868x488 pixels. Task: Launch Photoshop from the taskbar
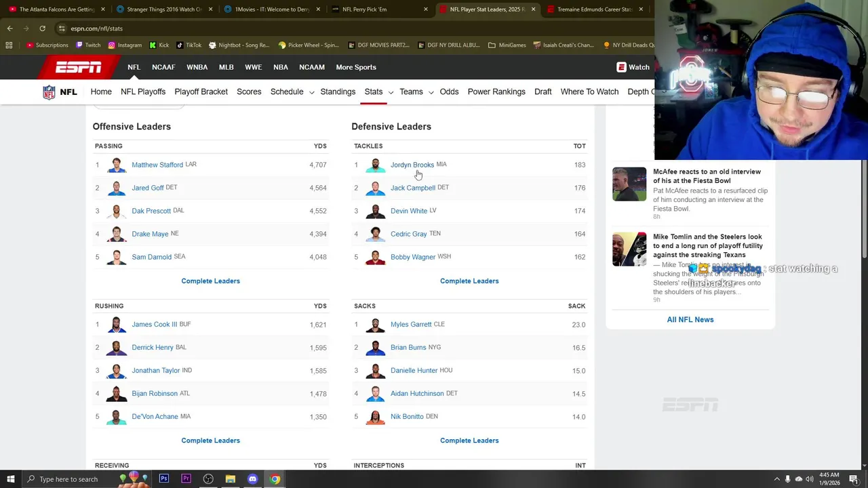[x=163, y=479]
